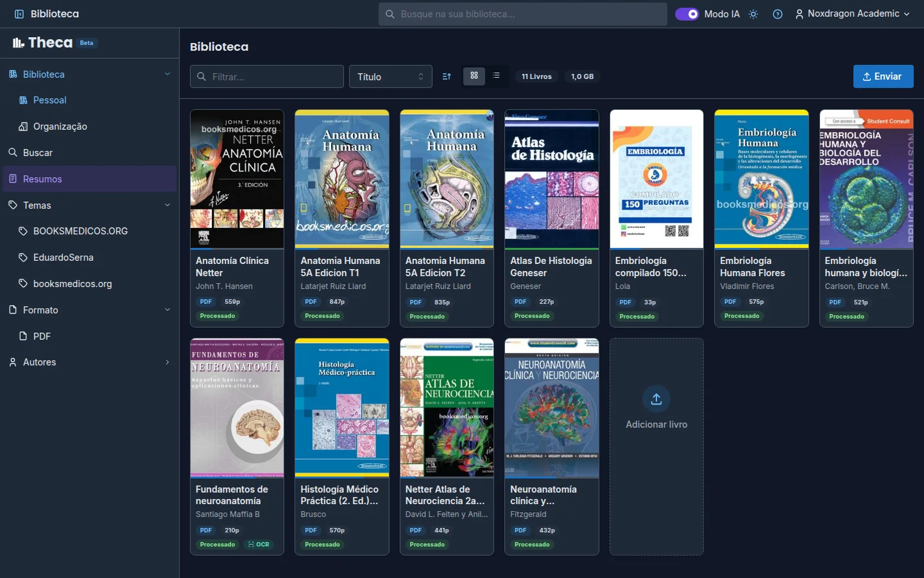Open Anatomía Clínica Netter book cover
Viewport: 924px width, 578px height.
click(x=237, y=179)
